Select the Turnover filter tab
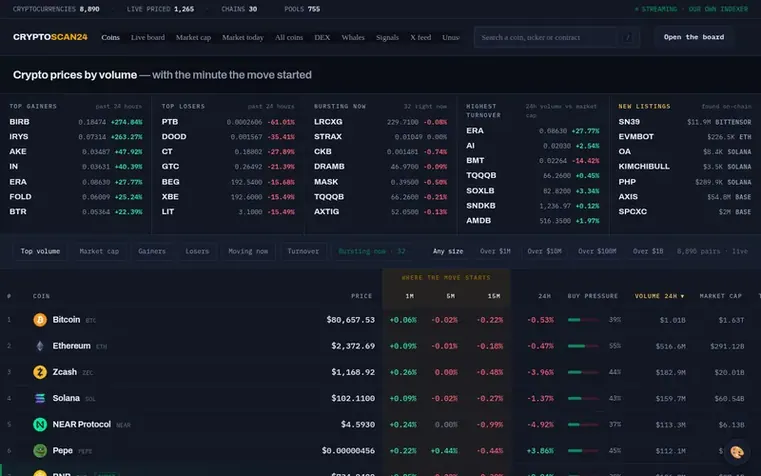This screenshot has height=476, width=761. coord(303,251)
